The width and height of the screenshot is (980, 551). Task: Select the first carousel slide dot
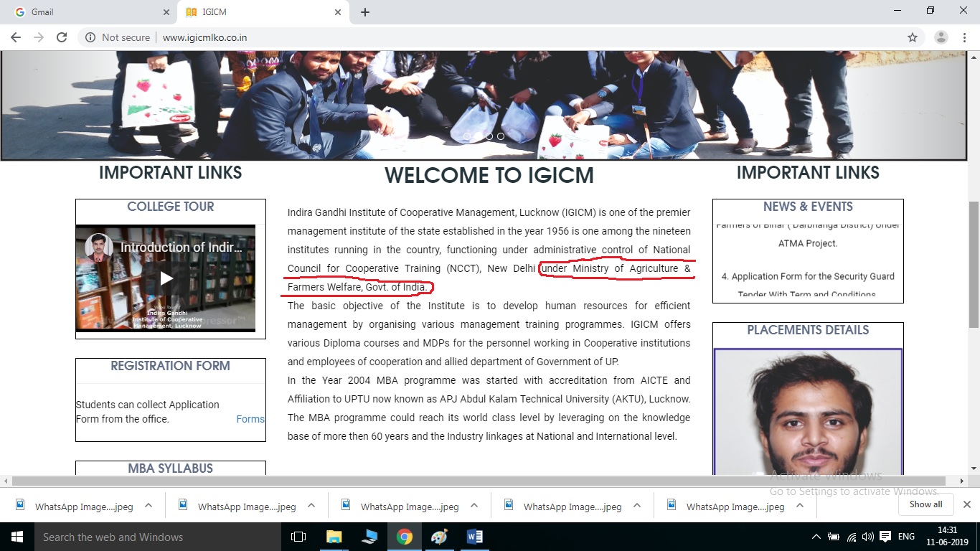pyautogui.click(x=466, y=136)
